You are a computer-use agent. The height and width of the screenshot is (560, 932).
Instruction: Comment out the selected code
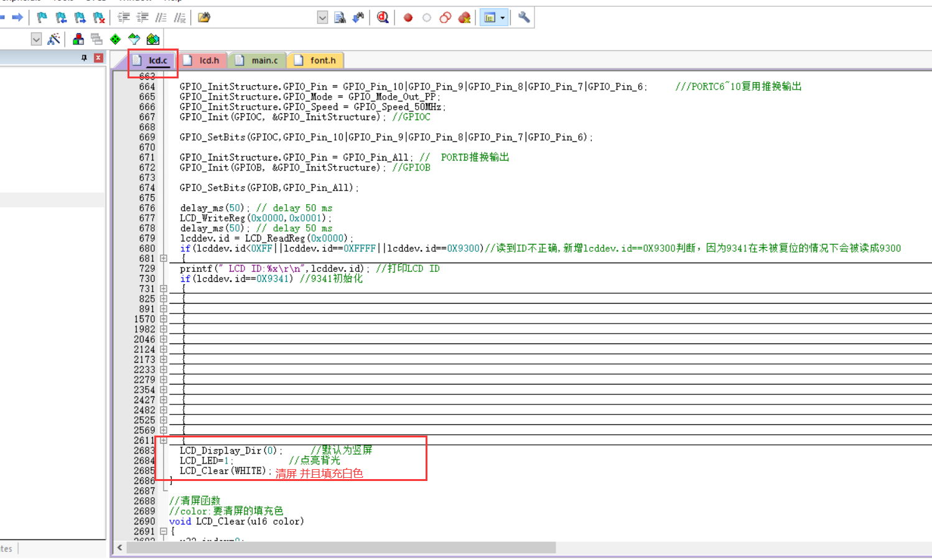[161, 17]
